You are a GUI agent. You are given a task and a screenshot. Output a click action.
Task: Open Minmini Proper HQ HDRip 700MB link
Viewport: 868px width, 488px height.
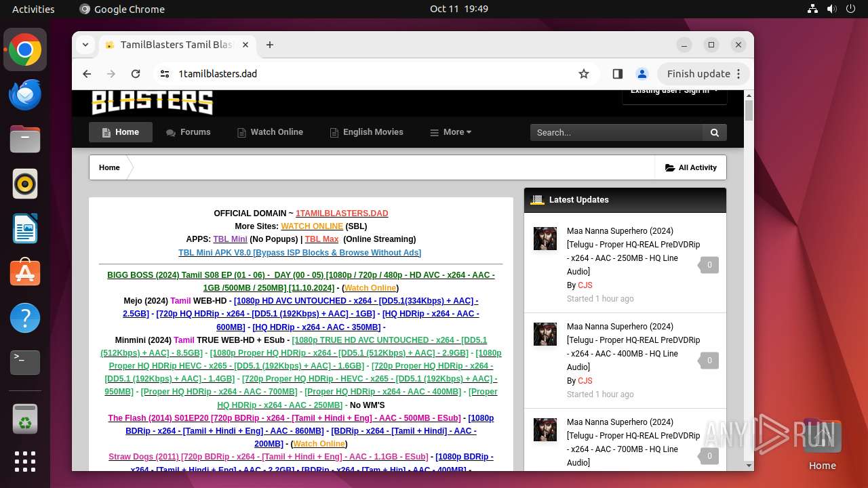(x=219, y=392)
